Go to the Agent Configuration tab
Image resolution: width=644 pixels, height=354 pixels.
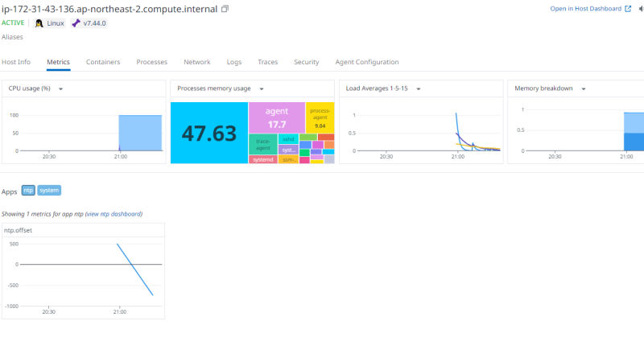click(x=366, y=62)
